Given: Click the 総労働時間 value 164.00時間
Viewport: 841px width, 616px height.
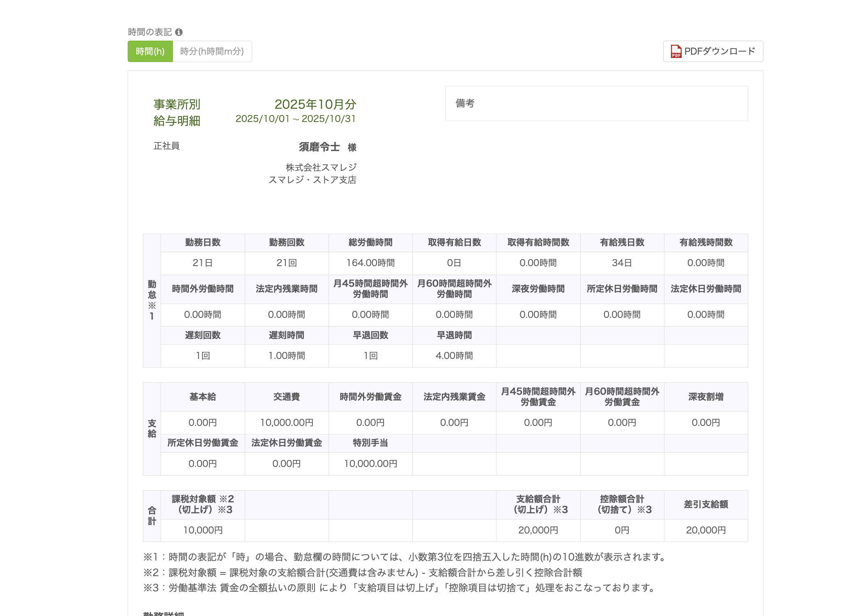Looking at the screenshot, I should [x=370, y=263].
